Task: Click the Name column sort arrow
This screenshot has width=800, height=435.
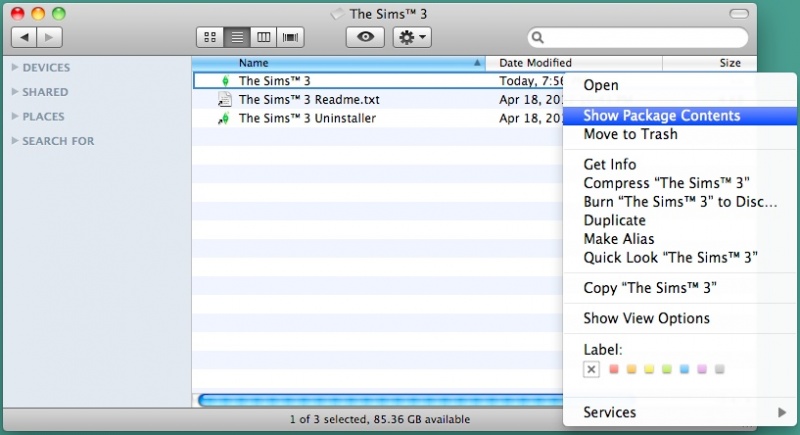Action: 477,63
